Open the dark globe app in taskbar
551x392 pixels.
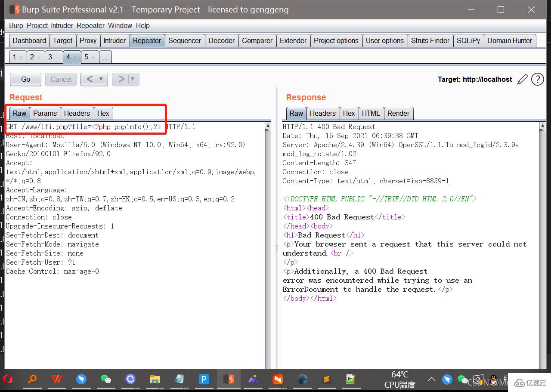pyautogui.click(x=302, y=379)
